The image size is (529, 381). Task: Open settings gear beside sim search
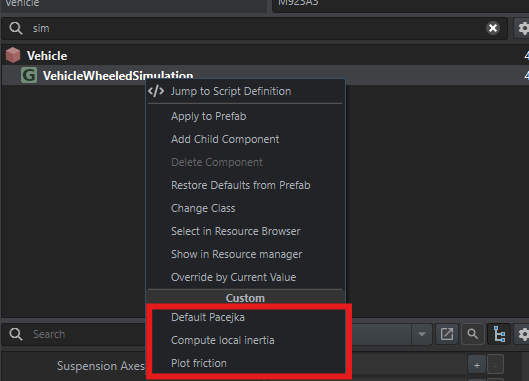pos(522,28)
